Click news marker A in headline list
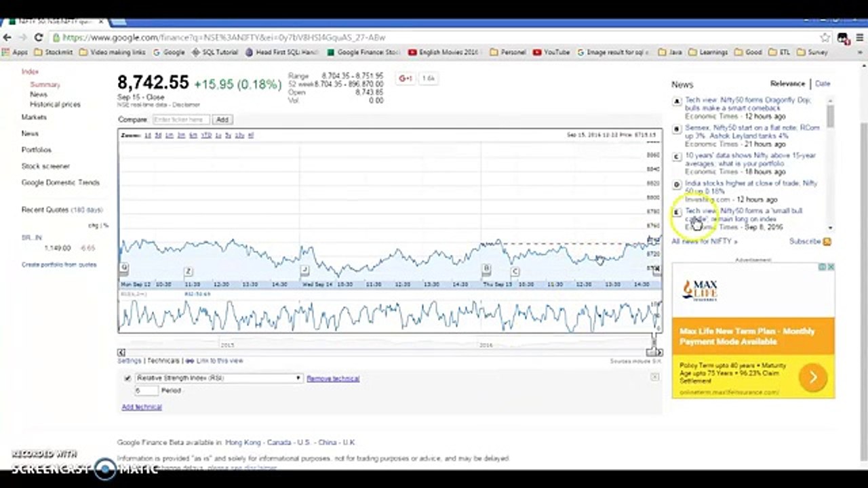This screenshot has height=488, width=868. 677,102
